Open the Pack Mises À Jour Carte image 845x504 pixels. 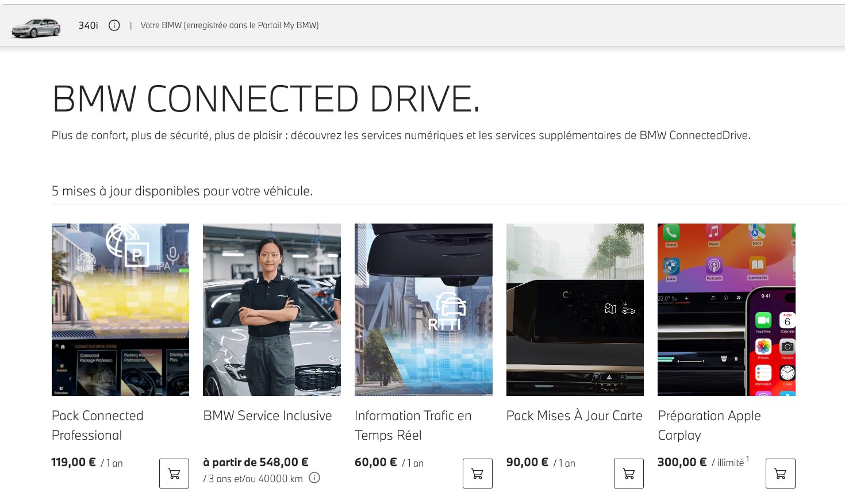pyautogui.click(x=575, y=309)
